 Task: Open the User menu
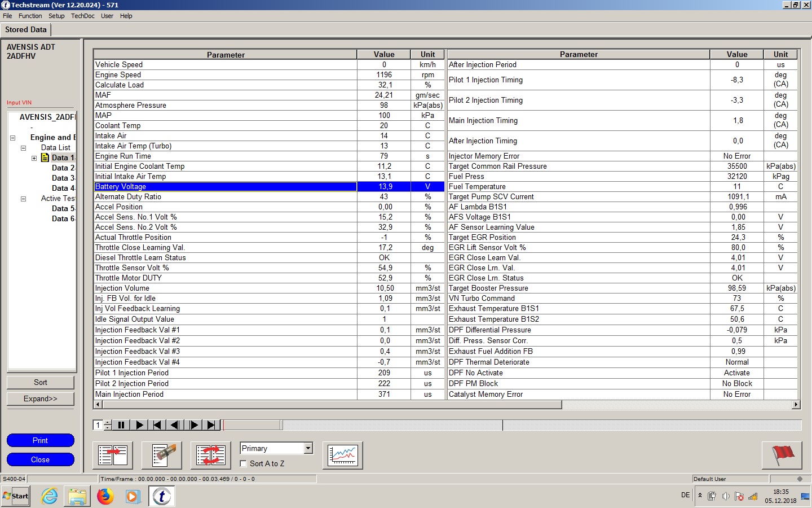point(107,16)
